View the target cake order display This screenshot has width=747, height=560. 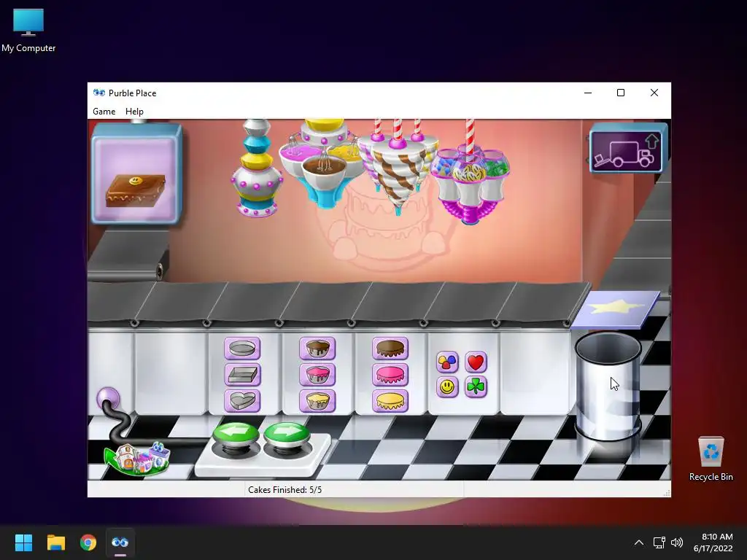(x=136, y=174)
